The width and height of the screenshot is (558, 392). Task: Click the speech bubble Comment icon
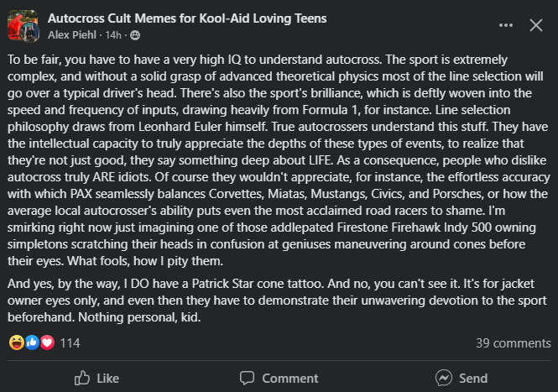tap(247, 378)
